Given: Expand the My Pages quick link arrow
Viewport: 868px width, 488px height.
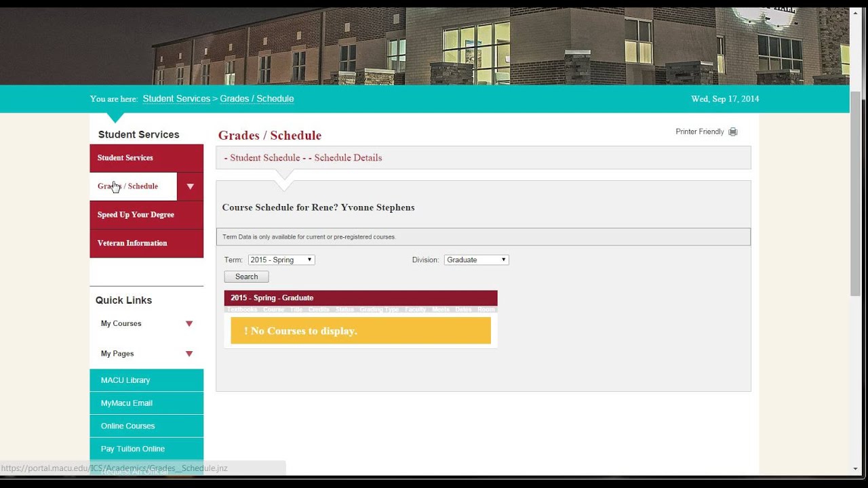Looking at the screenshot, I should [189, 354].
